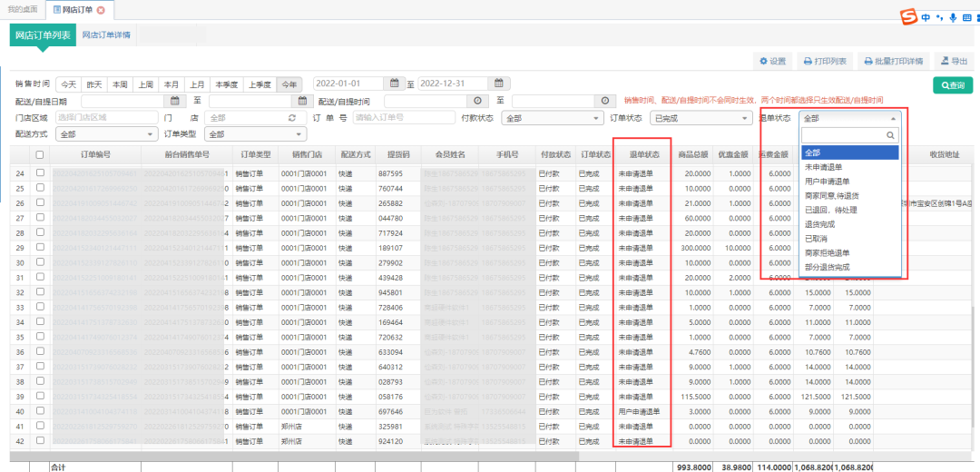The image size is (980, 472).
Task: Click the 批量打印详情 printer button
Action: point(893,62)
